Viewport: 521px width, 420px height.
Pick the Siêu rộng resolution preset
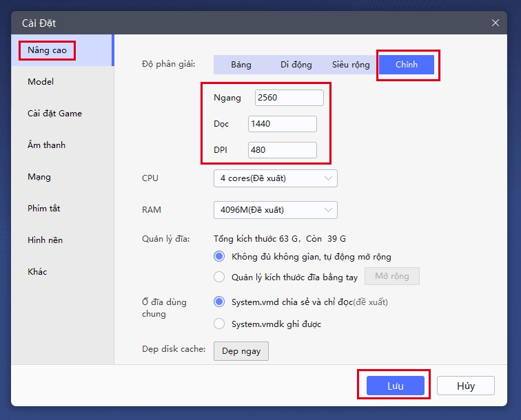pos(351,65)
